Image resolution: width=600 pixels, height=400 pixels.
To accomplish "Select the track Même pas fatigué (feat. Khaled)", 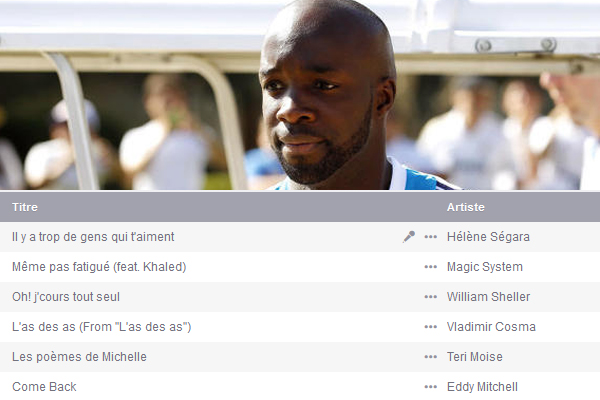I will (x=99, y=267).
